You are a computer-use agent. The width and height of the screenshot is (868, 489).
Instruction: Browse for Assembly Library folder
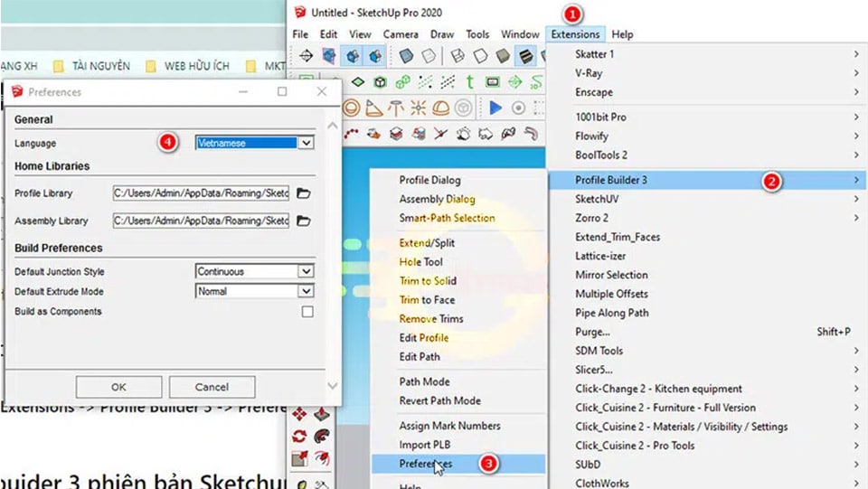point(304,221)
